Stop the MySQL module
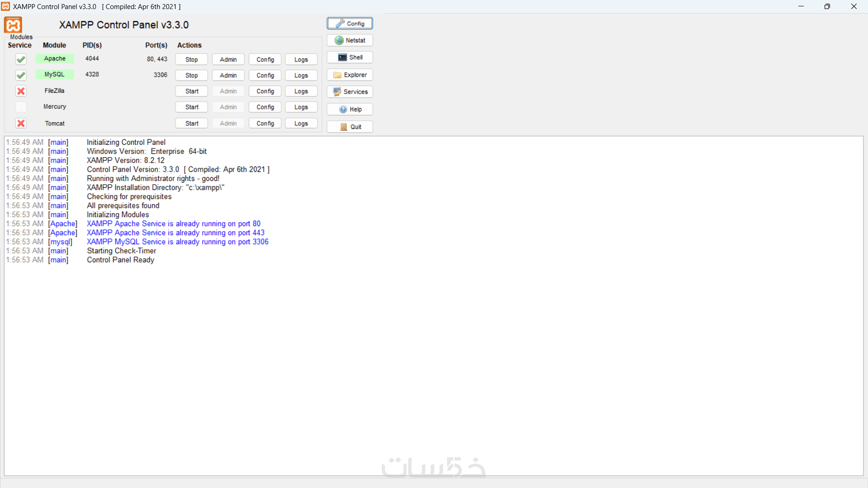The image size is (868, 488). click(192, 75)
